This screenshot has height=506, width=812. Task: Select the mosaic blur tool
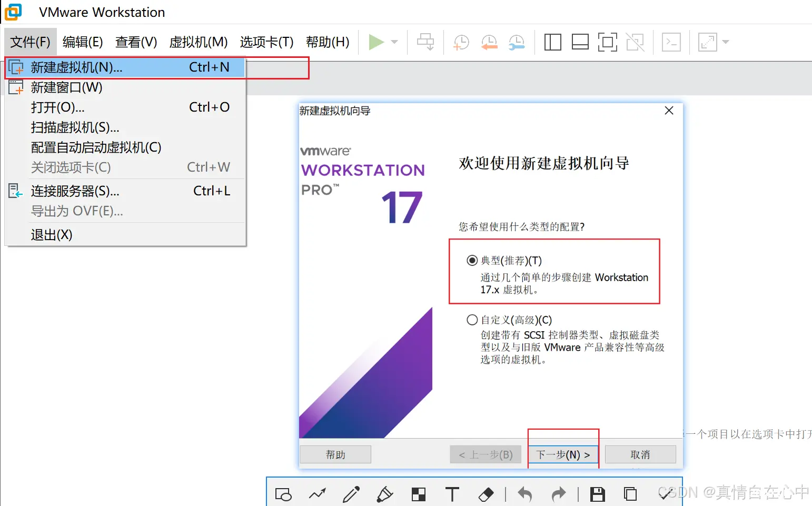coord(419,494)
